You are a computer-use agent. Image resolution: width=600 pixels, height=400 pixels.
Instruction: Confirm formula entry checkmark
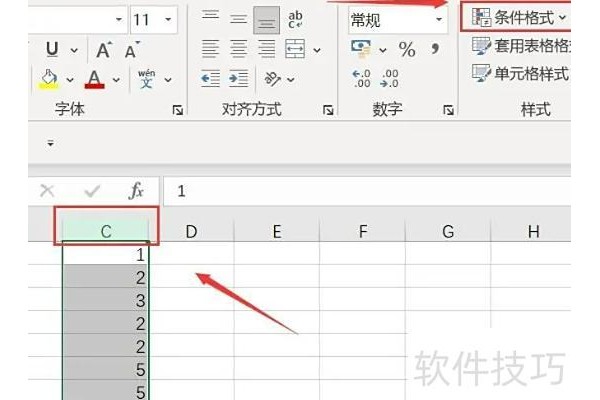pyautogui.click(x=92, y=191)
